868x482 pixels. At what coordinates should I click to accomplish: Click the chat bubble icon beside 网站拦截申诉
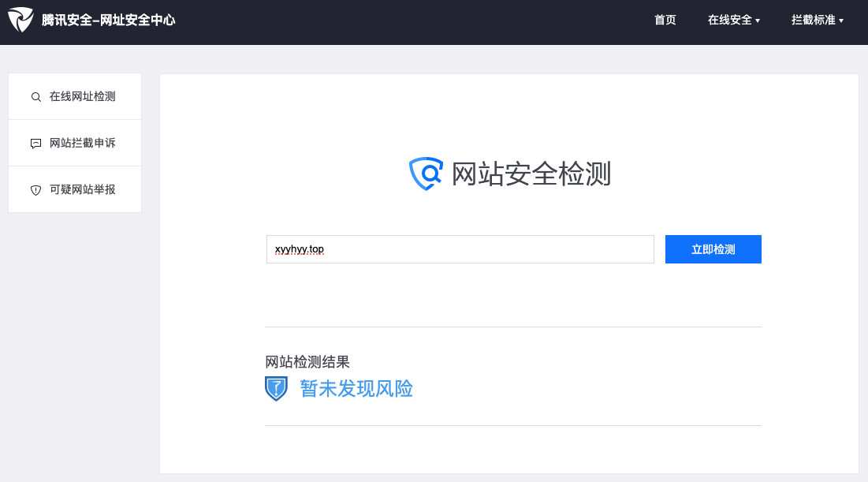pos(36,144)
